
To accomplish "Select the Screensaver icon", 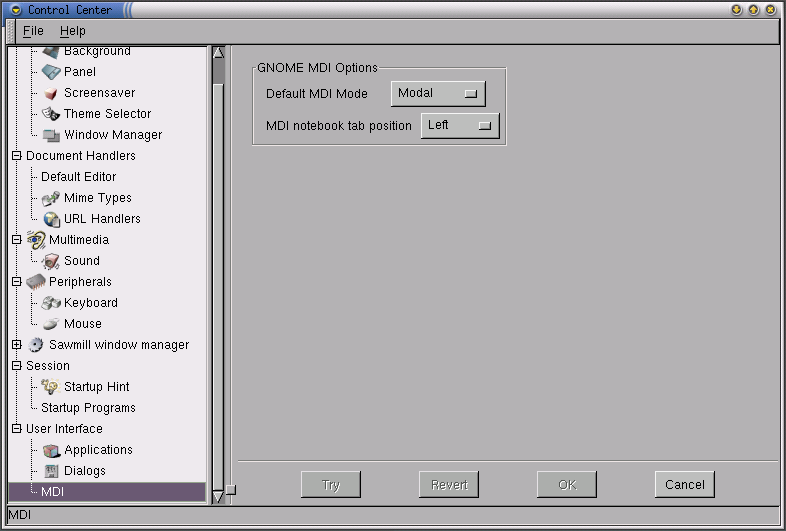I will point(51,93).
